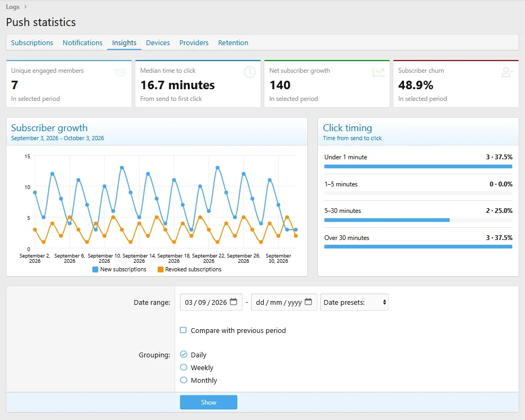Click the 5–30 minutes progress bar
Screen dimensions: 525x420
[x=418, y=220]
